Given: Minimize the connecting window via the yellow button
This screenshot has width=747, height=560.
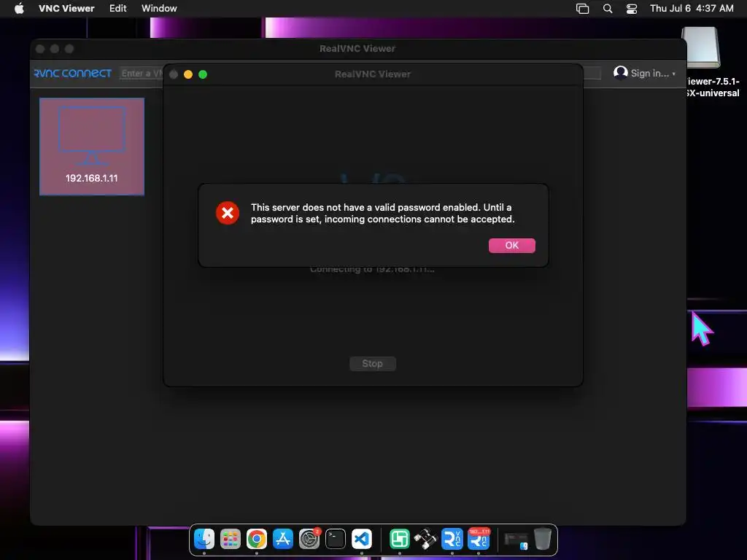Looking at the screenshot, I should point(188,74).
